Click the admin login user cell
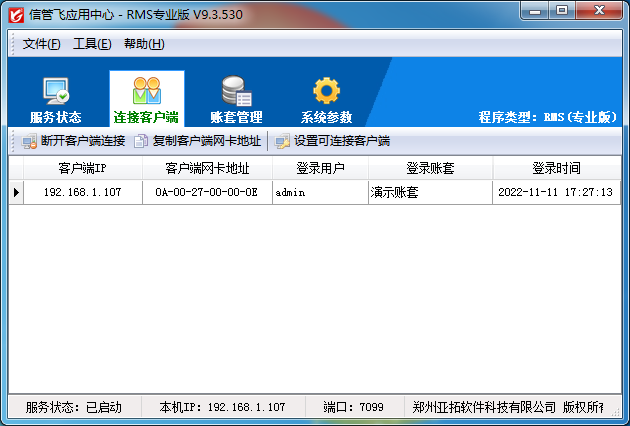This screenshot has height=426, width=630. pos(320,192)
